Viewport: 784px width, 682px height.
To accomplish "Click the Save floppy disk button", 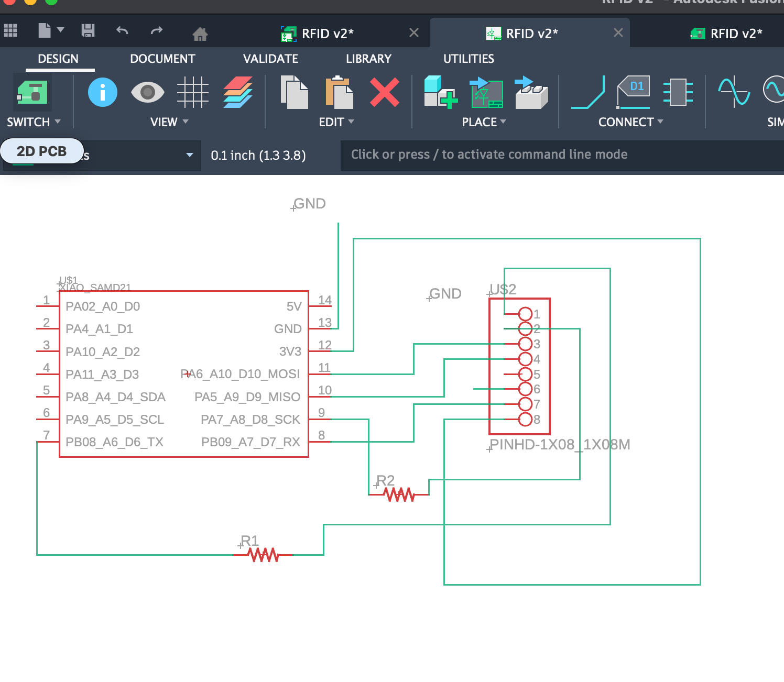I will (x=88, y=31).
